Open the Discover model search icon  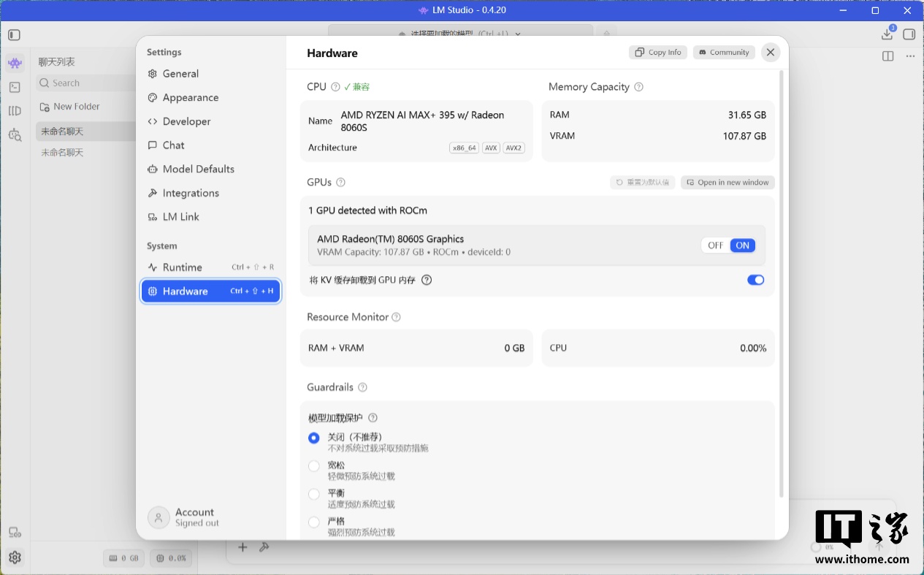15,135
